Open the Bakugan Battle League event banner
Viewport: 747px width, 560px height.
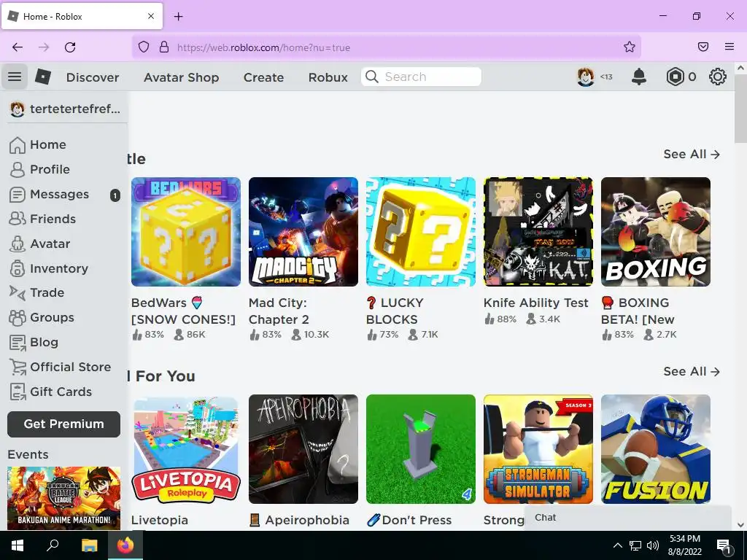64,498
